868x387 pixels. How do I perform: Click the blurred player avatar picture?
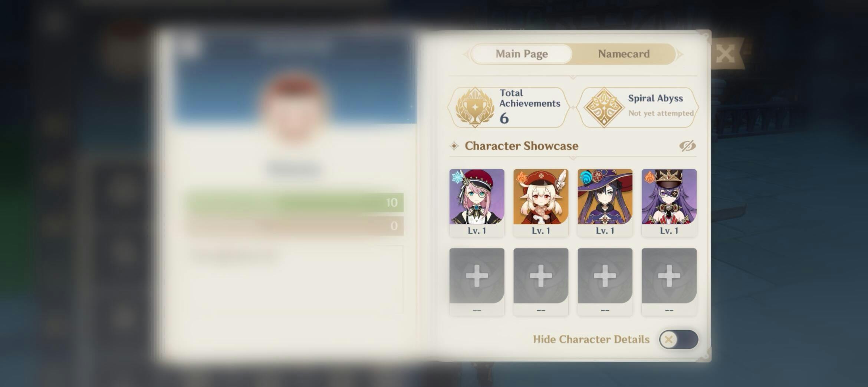tap(294, 108)
